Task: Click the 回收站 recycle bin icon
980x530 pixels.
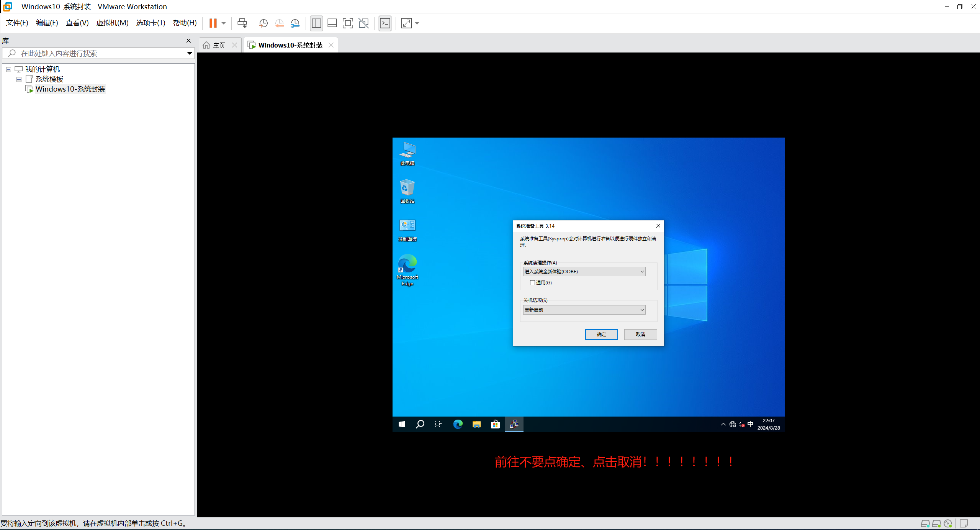Action: (407, 191)
